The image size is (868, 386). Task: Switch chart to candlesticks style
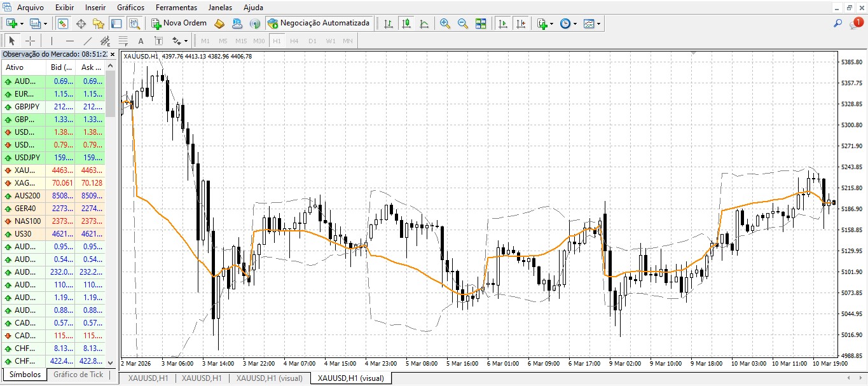[x=406, y=24]
